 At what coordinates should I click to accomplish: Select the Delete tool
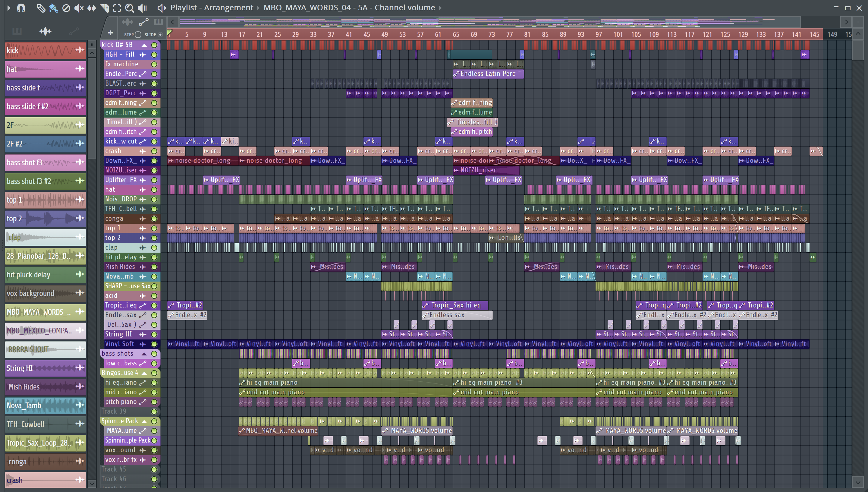[66, 8]
